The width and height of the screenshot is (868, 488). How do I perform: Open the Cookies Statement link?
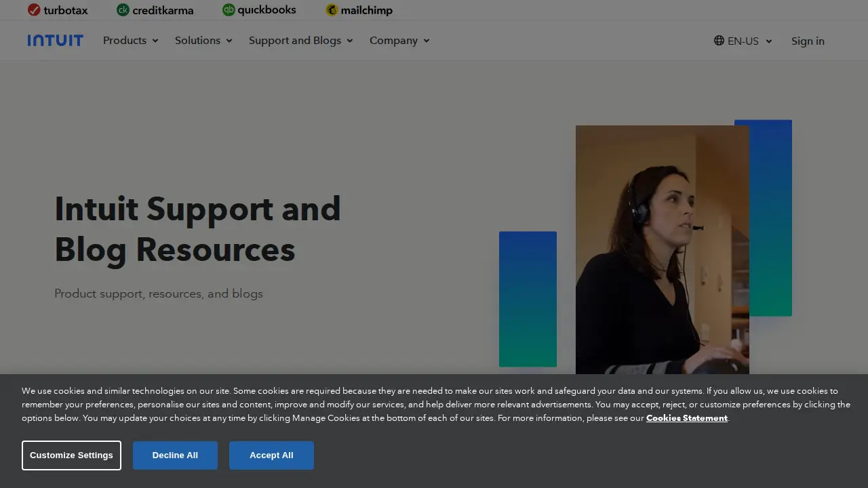tap(687, 418)
